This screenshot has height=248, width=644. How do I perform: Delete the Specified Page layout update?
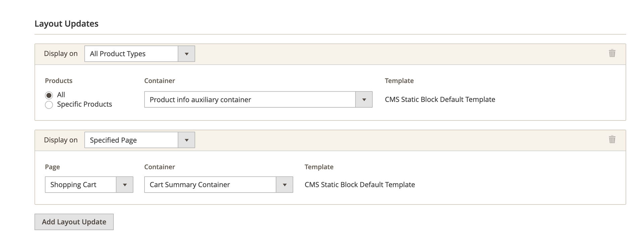click(612, 140)
